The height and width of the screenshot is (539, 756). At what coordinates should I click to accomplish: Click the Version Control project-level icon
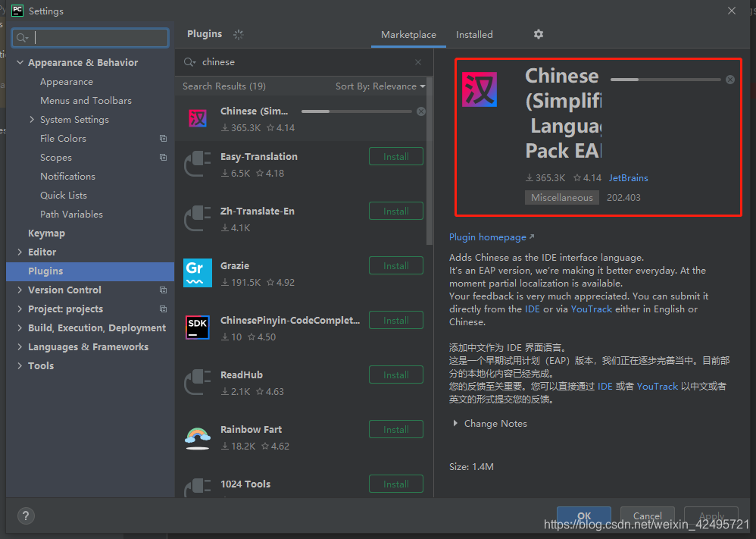tap(164, 290)
